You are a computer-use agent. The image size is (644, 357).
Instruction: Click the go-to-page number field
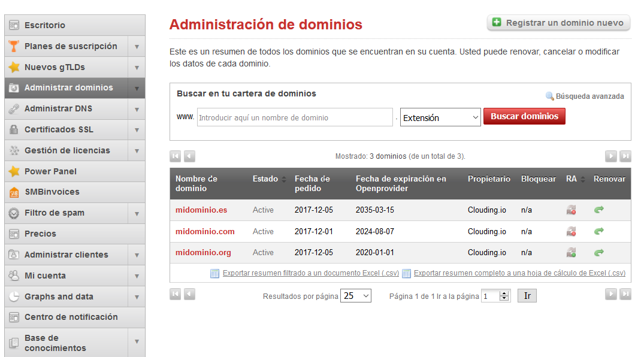[x=496, y=296]
